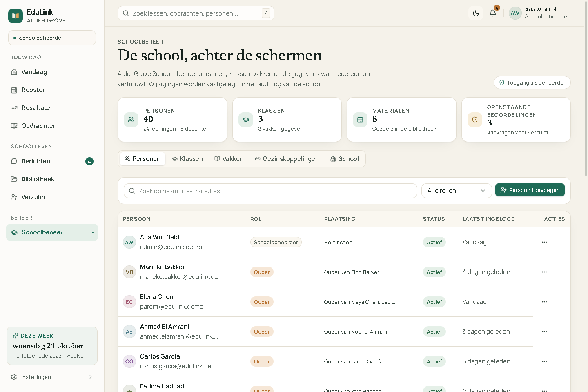This screenshot has height=392, width=588.
Task: Click the name or e-mail search field
Action: (270, 191)
